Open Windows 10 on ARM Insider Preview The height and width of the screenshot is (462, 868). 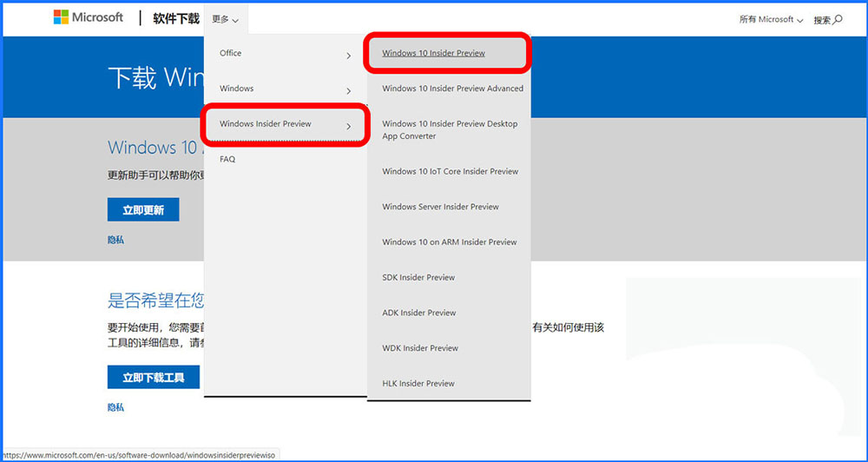tap(450, 242)
